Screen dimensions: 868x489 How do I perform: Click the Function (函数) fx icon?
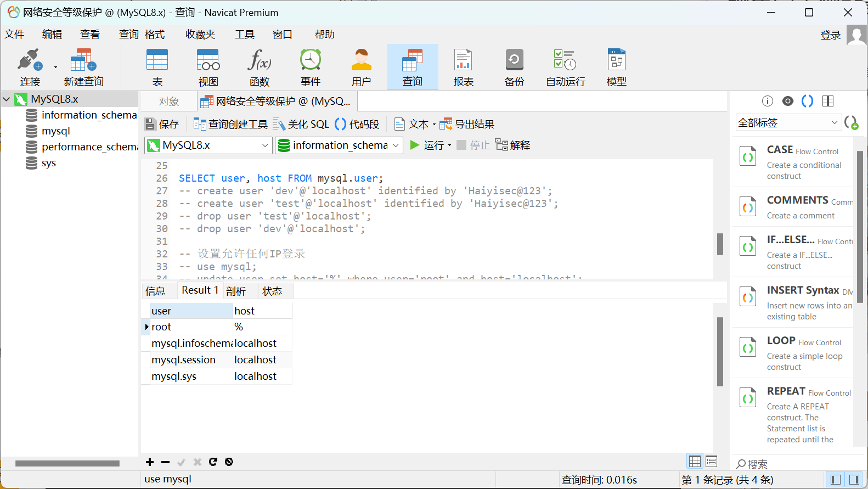click(x=259, y=60)
